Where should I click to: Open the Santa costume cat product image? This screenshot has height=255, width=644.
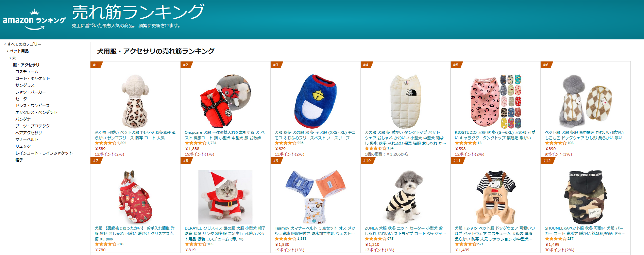click(x=225, y=197)
